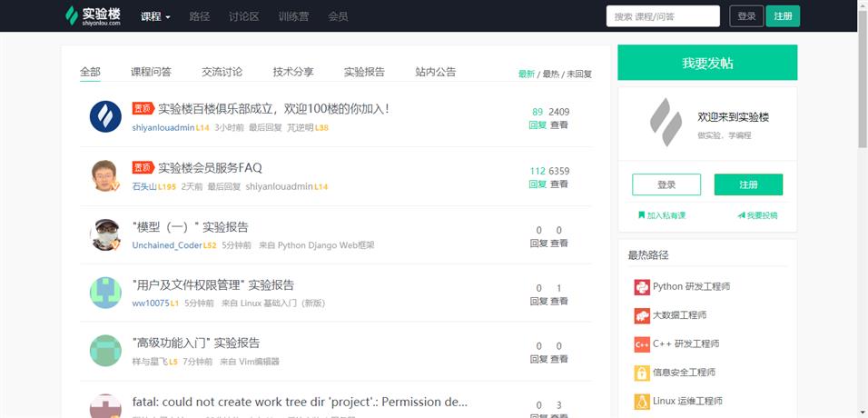Click the grey shiyanlou logo in welcome card
This screenshot has width=868, height=418.
[x=666, y=123]
